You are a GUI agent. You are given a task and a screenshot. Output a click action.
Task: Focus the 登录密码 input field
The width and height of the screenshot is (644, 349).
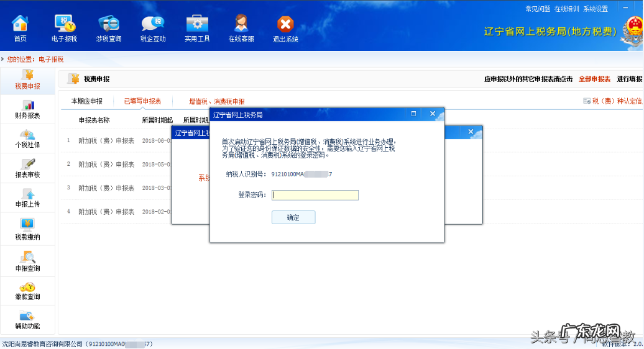315,195
